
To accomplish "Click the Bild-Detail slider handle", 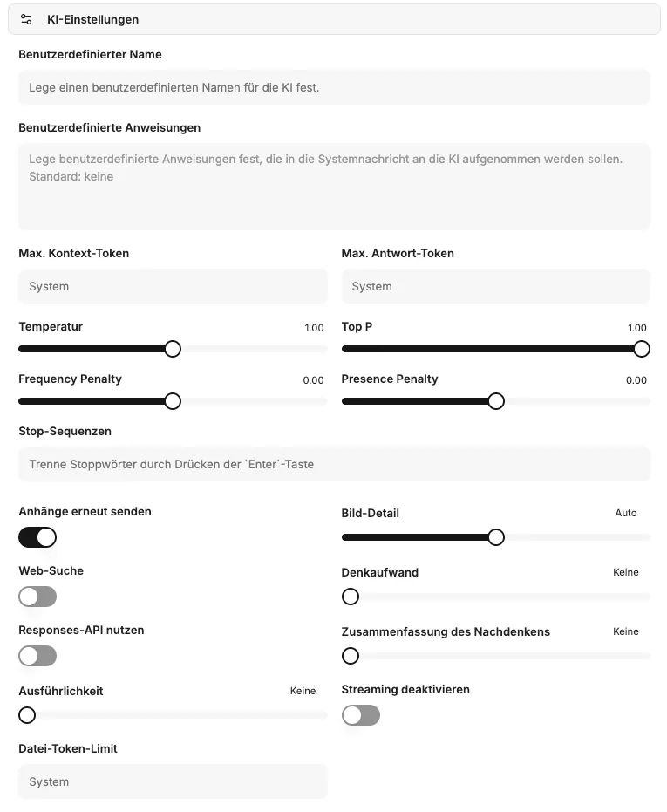I will (x=496, y=537).
